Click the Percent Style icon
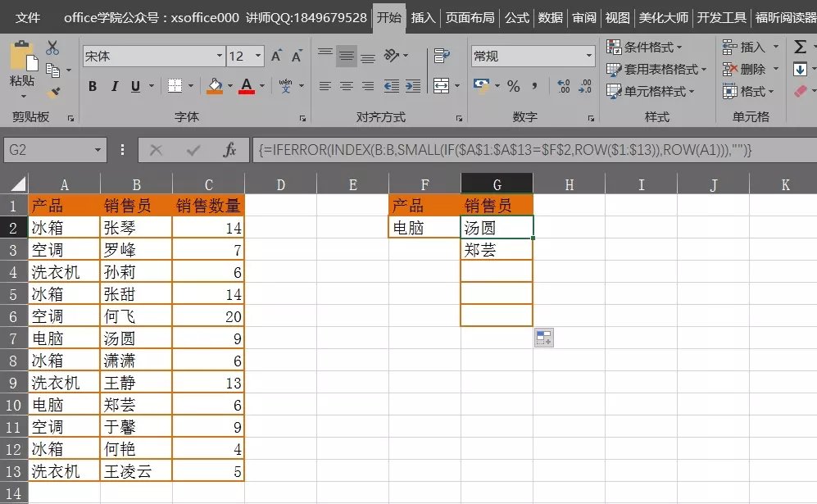The height and width of the screenshot is (504, 817). (513, 86)
